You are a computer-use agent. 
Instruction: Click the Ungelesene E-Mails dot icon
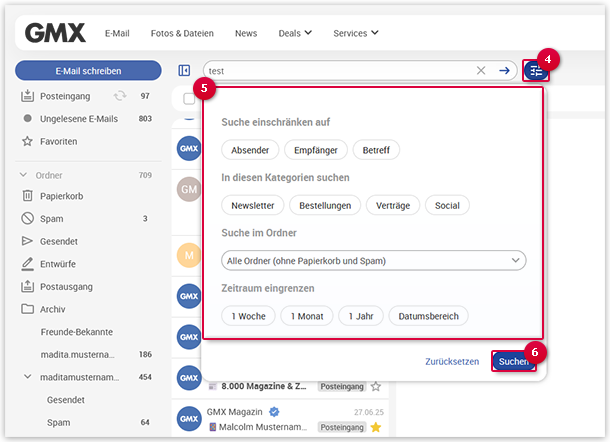point(27,118)
